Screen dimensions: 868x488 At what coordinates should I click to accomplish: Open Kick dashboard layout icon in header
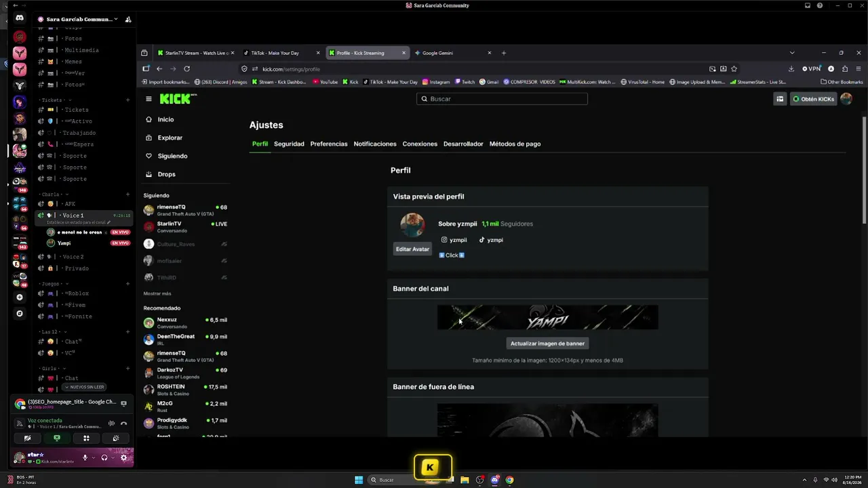[x=780, y=99]
